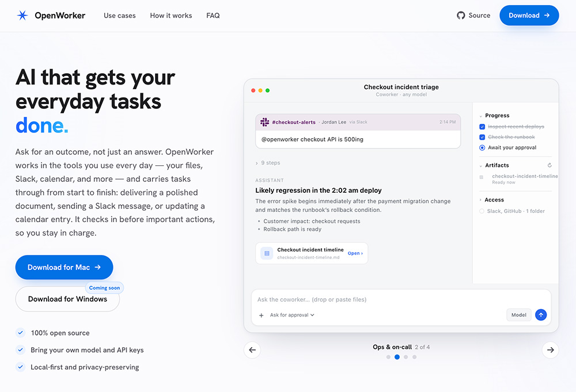Click Download for Windows button
The height and width of the screenshot is (392, 576).
pyautogui.click(x=67, y=299)
